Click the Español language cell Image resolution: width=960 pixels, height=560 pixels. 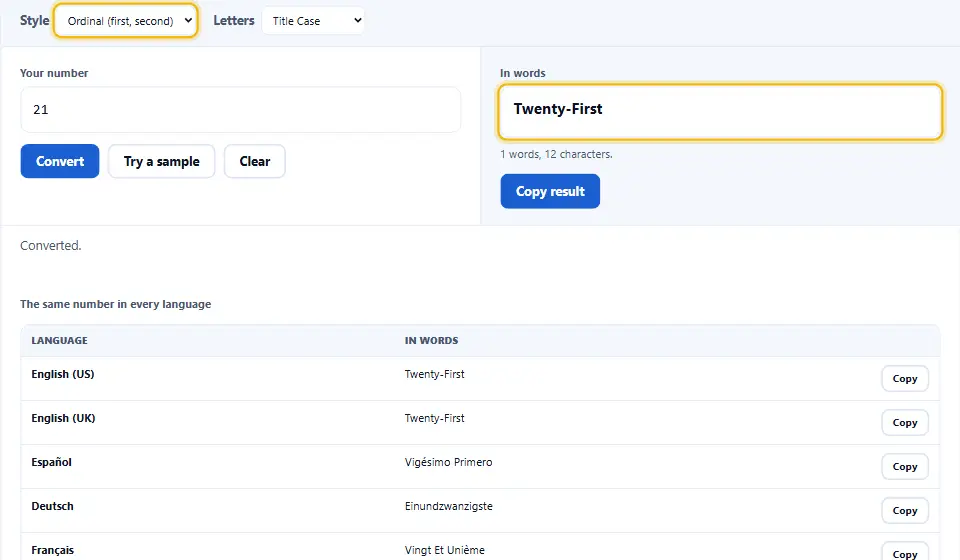click(x=51, y=462)
